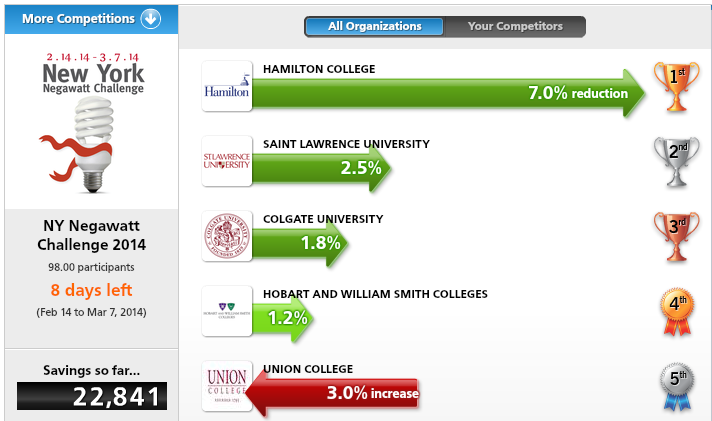Switch to Your Competitors view

(515, 26)
